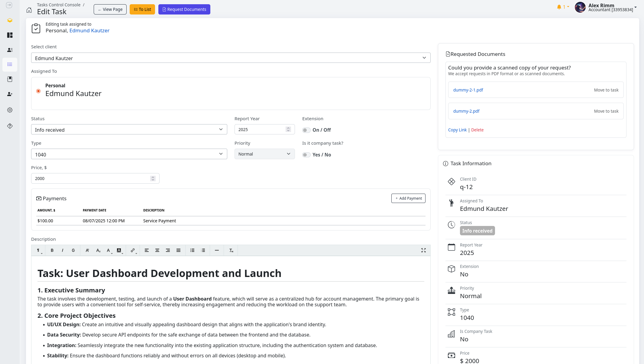Click the insert link icon
This screenshot has height=364, width=644.
point(133,250)
